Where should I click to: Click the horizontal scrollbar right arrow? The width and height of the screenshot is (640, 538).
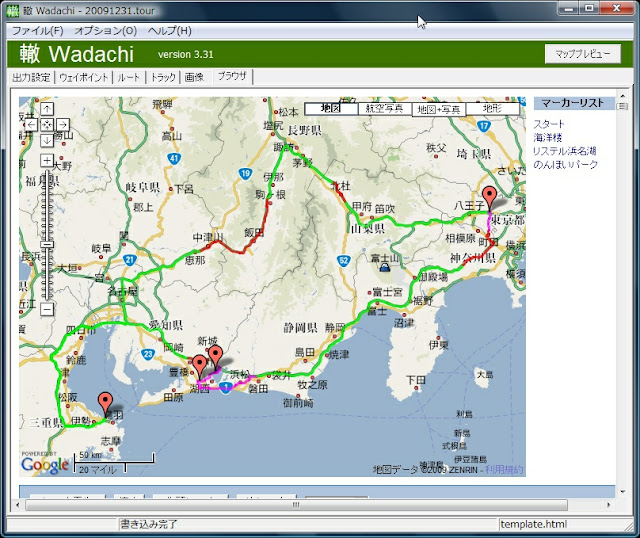click(x=609, y=505)
